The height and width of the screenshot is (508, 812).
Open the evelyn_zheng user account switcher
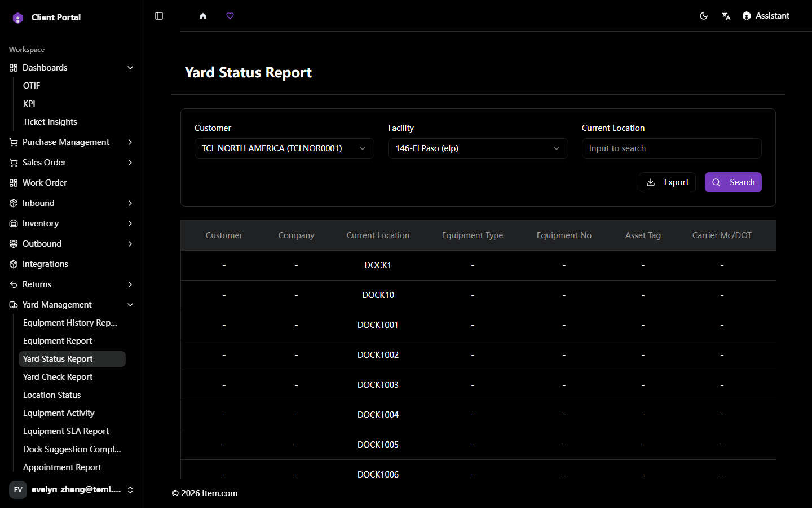pyautogui.click(x=72, y=489)
